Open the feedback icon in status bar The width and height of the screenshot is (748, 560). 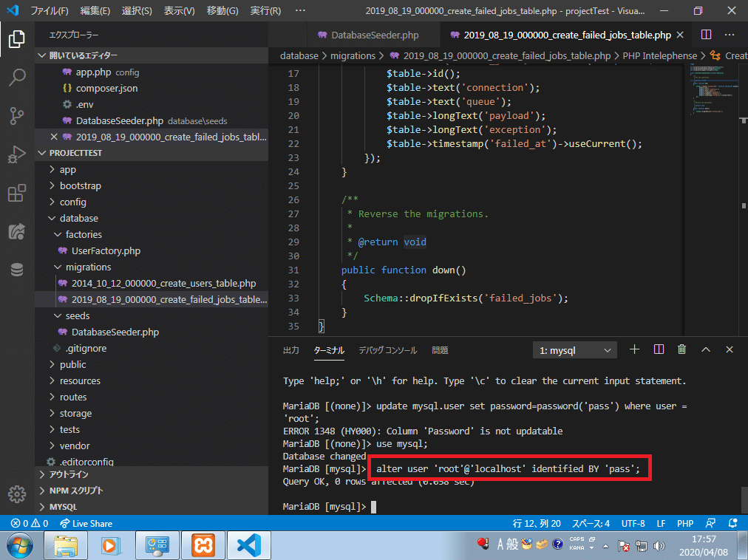pos(710,523)
